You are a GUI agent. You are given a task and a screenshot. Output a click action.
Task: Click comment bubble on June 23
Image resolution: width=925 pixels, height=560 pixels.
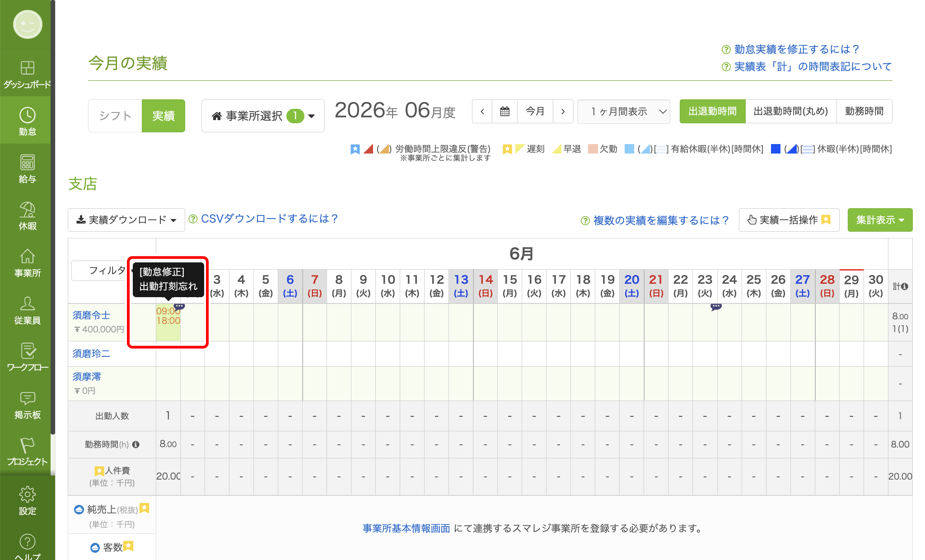(716, 307)
